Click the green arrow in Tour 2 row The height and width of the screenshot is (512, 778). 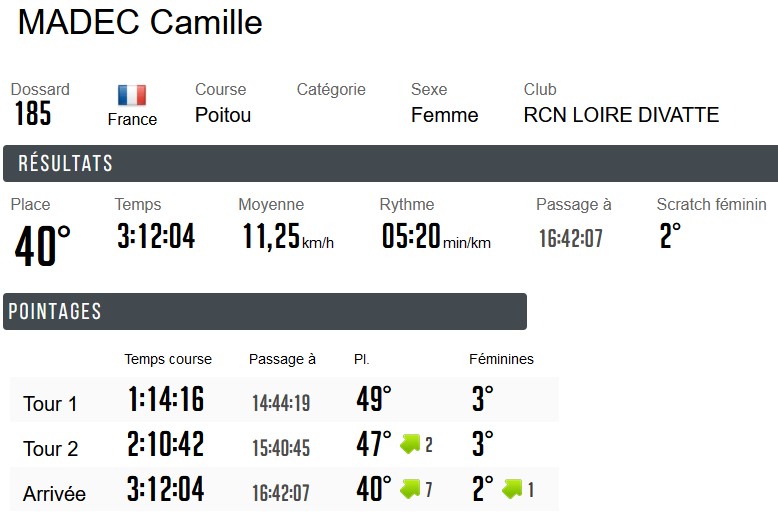pyautogui.click(x=410, y=444)
